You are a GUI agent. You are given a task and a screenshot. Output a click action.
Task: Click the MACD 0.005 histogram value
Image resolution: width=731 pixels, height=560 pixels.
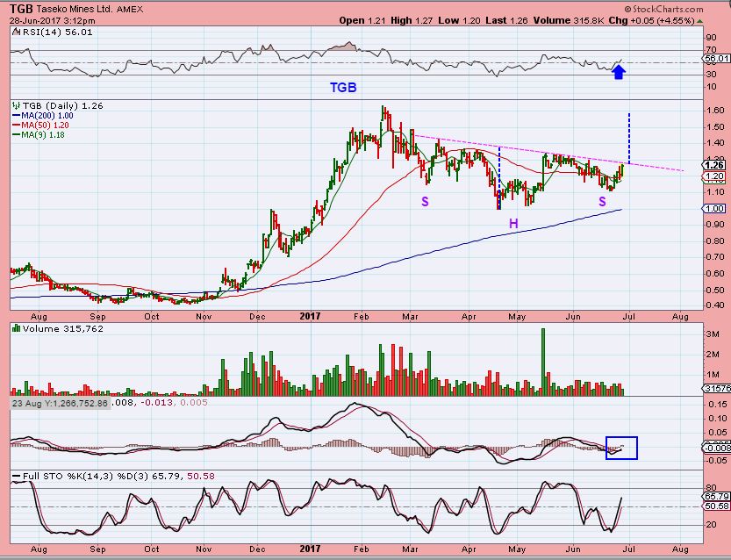point(193,403)
